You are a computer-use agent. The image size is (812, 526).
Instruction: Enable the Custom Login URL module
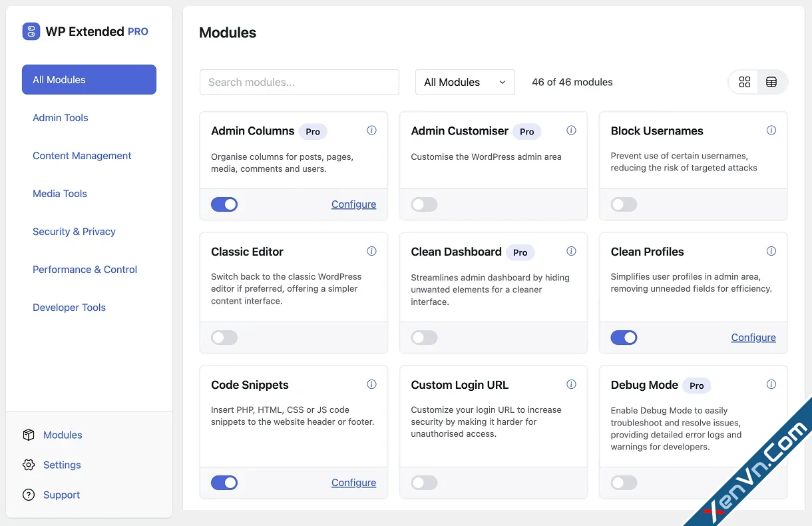424,483
